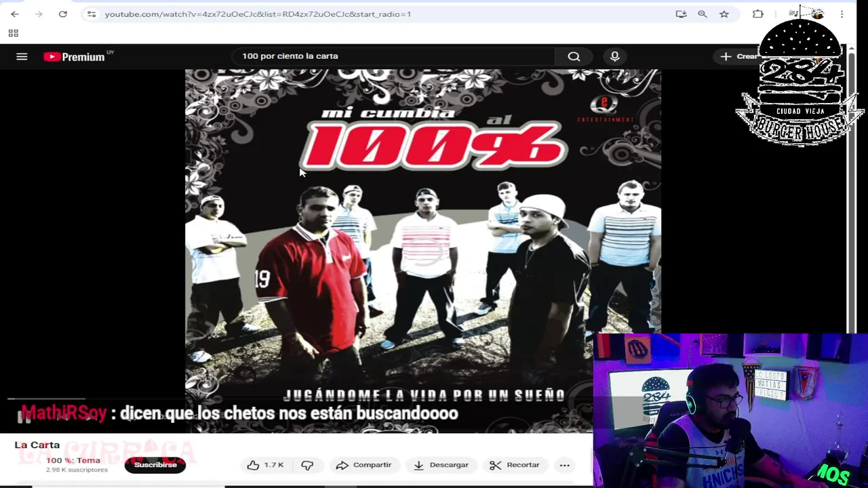Start voice search with microphone icon
The height and width of the screenshot is (488, 868).
point(614,56)
